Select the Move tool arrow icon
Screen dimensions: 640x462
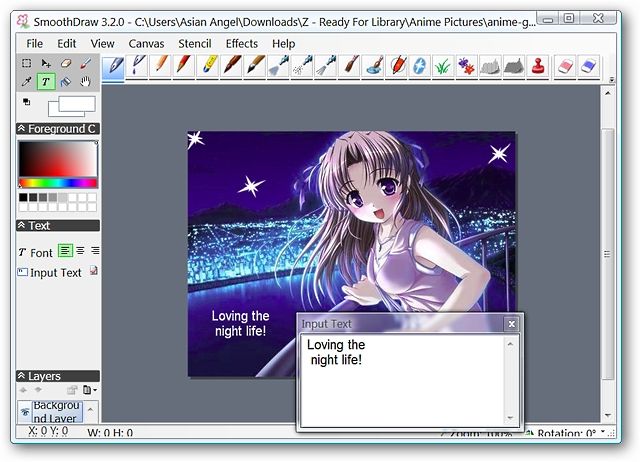tap(46, 63)
